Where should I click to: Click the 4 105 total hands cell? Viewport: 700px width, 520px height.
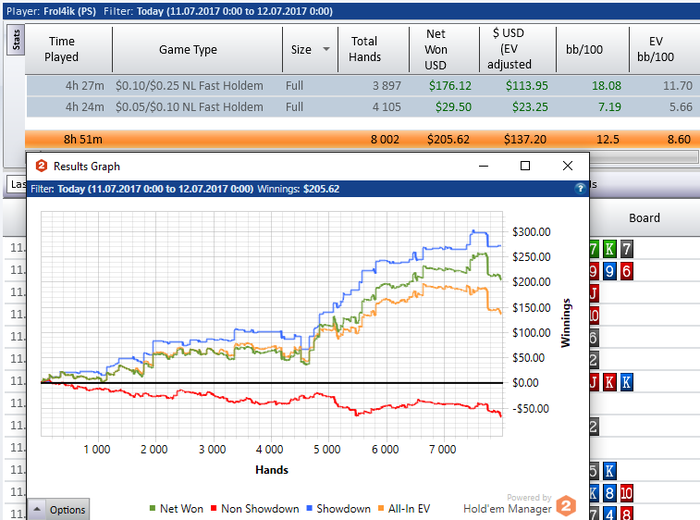(387, 107)
